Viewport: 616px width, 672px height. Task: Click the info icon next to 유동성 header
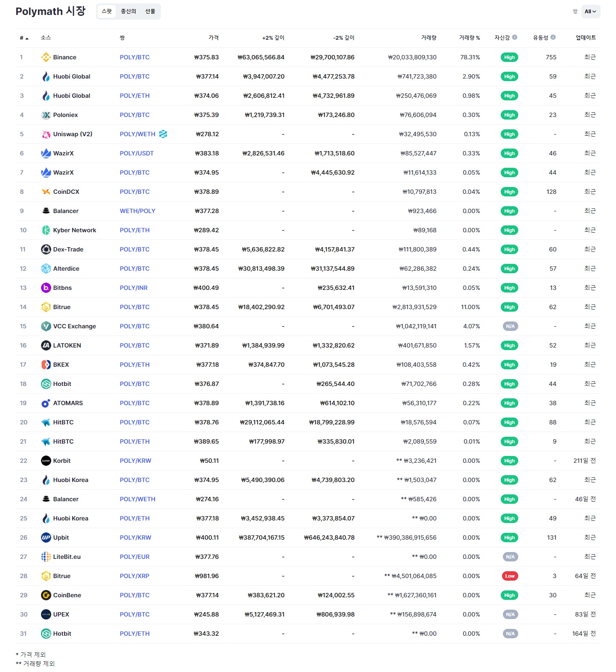point(553,37)
